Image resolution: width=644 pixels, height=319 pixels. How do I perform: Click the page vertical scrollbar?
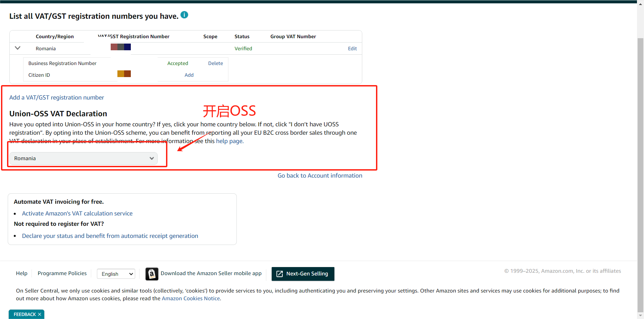(640, 168)
